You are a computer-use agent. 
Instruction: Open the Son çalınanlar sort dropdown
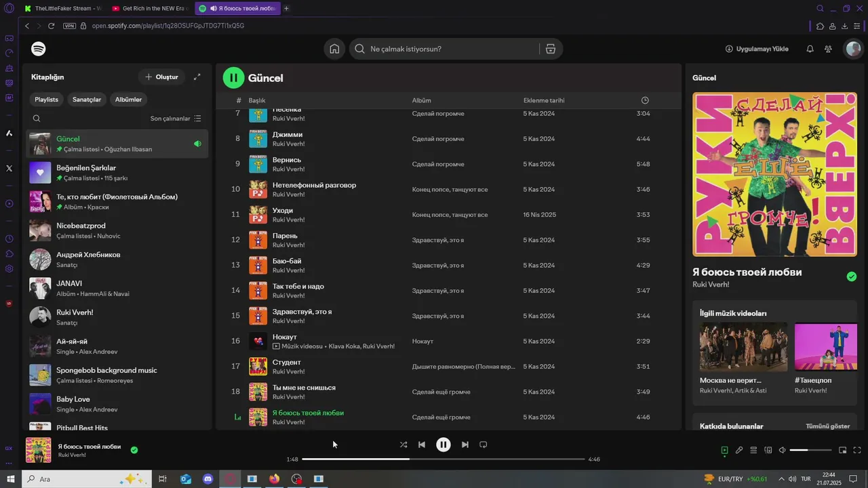pos(176,118)
